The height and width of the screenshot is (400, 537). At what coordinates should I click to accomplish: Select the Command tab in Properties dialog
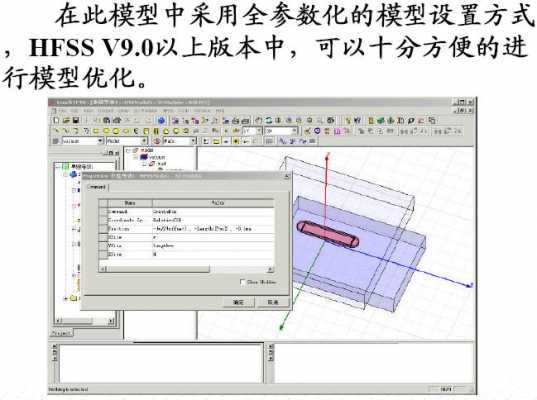96,187
